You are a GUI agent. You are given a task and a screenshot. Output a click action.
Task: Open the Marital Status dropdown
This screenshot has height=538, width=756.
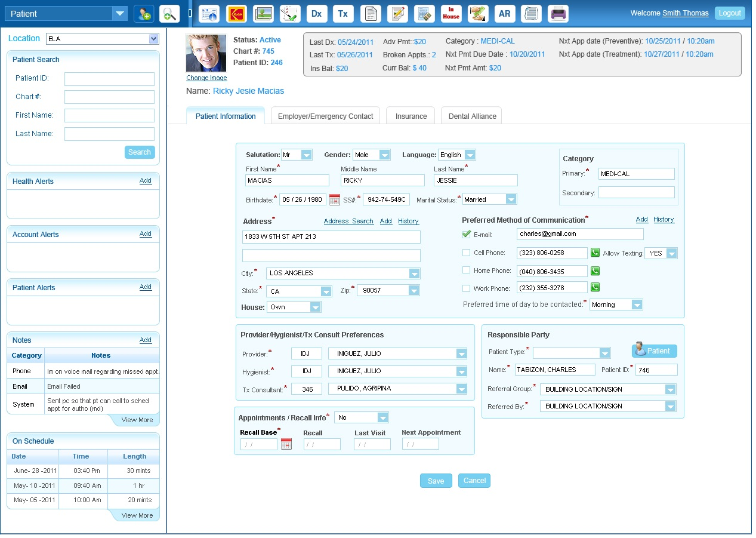point(510,199)
